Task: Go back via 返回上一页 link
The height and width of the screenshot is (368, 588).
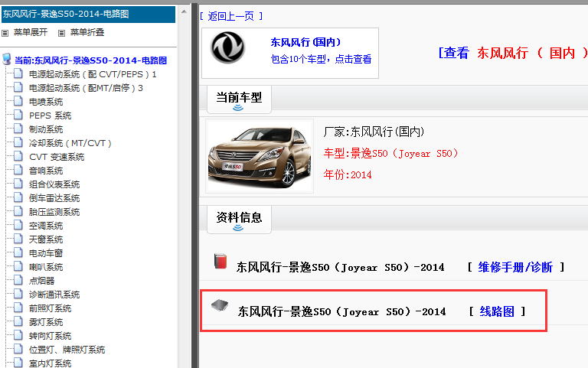Action: (231, 16)
